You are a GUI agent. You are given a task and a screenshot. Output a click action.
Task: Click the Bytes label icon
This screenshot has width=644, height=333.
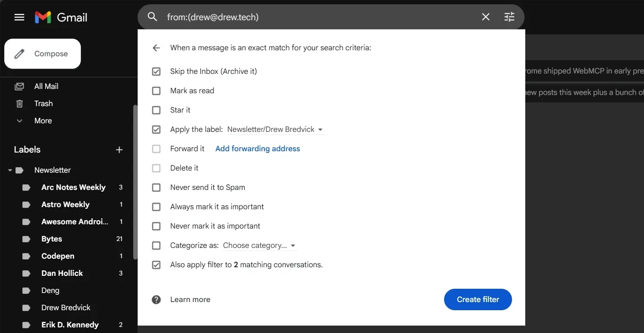point(26,239)
